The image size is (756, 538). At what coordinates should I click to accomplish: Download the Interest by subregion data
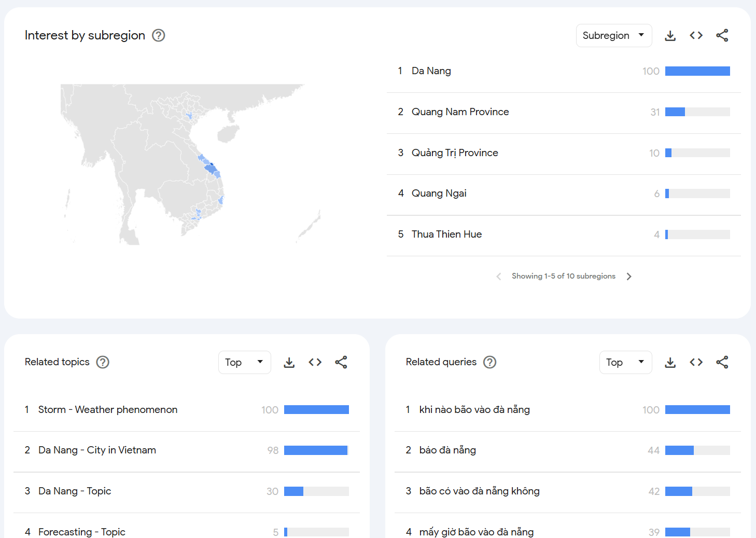pos(670,36)
